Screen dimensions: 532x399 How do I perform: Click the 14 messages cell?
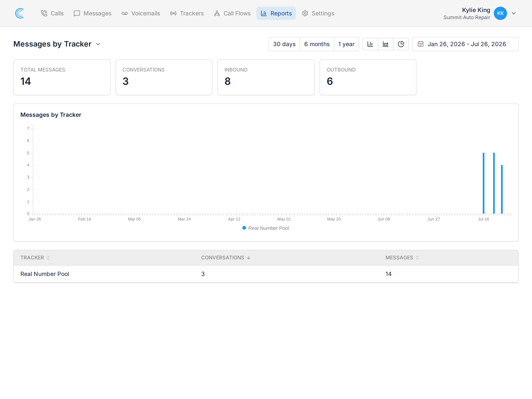pos(388,274)
